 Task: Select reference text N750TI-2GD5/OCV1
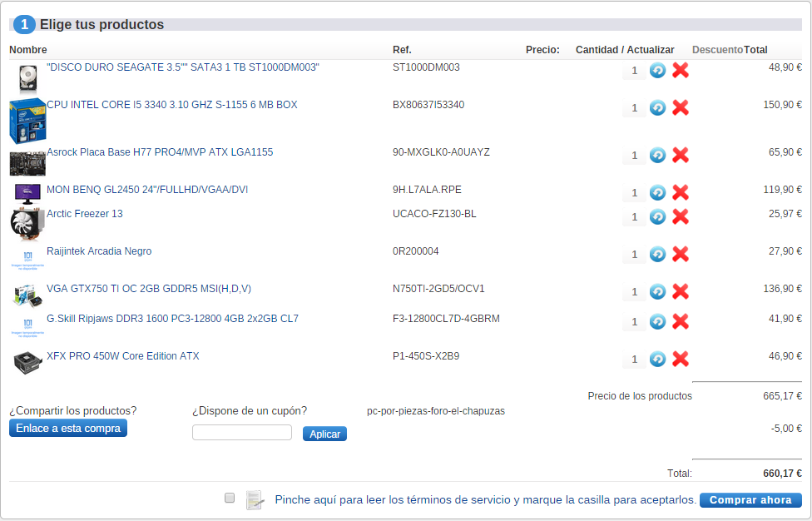pos(438,289)
